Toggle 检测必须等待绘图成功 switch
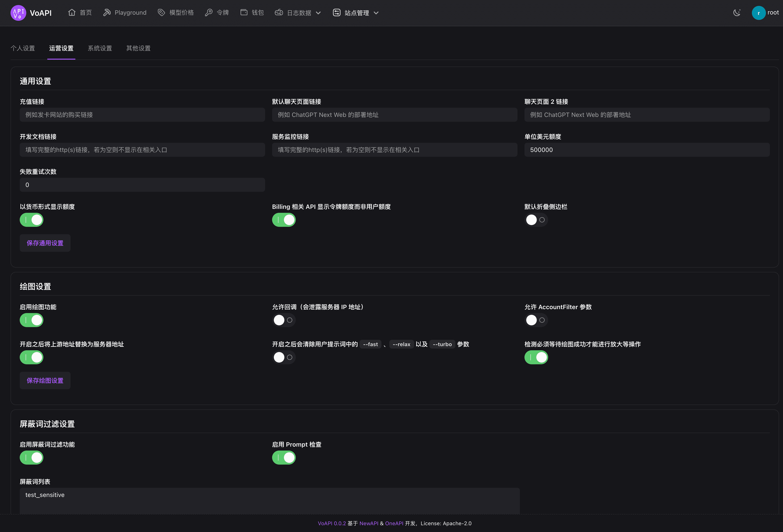783x532 pixels. click(x=536, y=357)
